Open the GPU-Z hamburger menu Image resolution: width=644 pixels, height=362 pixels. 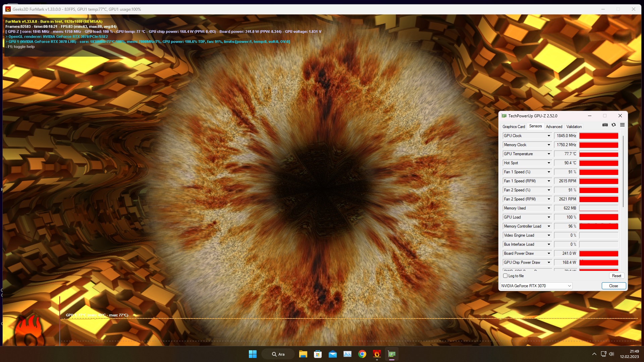(622, 125)
